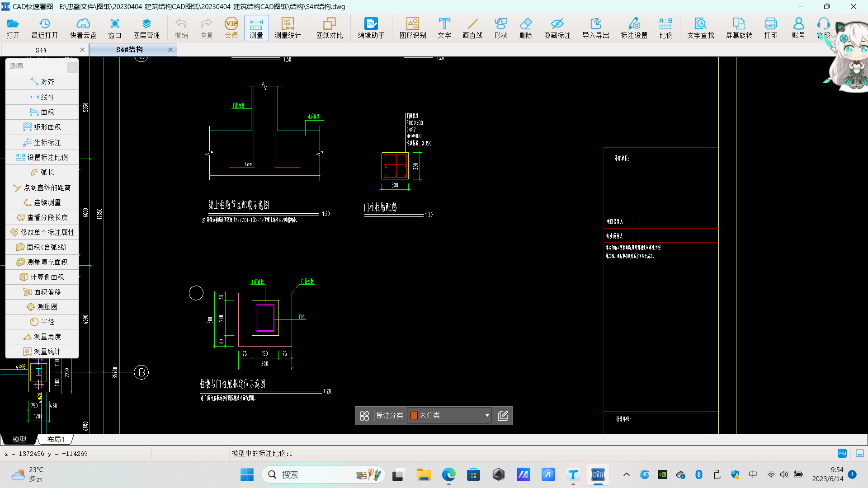
Task: Select the 画直线 line tool
Action: (x=473, y=28)
